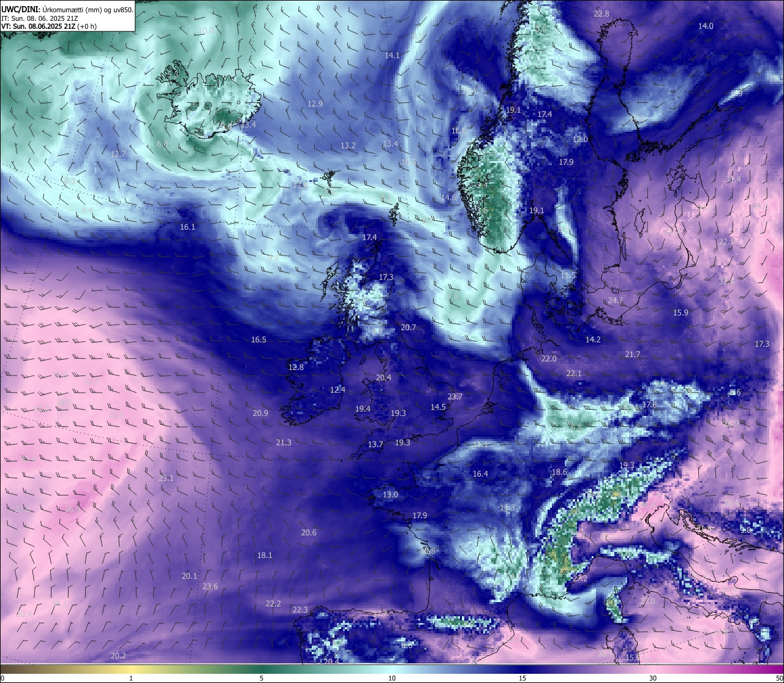Click the 16.1 value in the Atlantic
This screenshot has height=683, width=784.
(187, 227)
